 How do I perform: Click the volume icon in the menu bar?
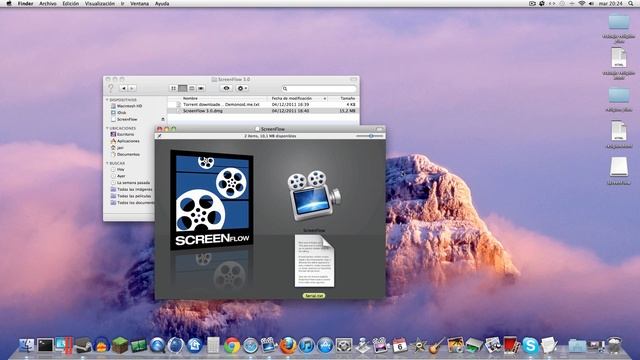tap(591, 3)
